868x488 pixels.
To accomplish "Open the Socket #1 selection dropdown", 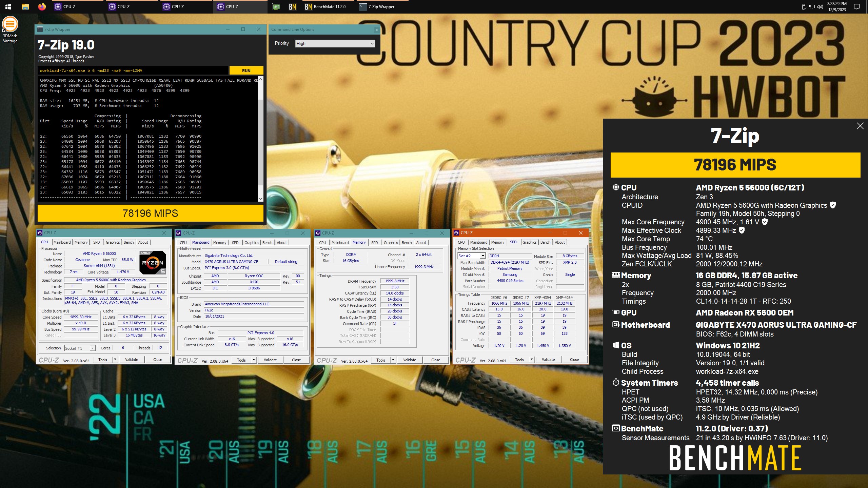I will pos(80,348).
